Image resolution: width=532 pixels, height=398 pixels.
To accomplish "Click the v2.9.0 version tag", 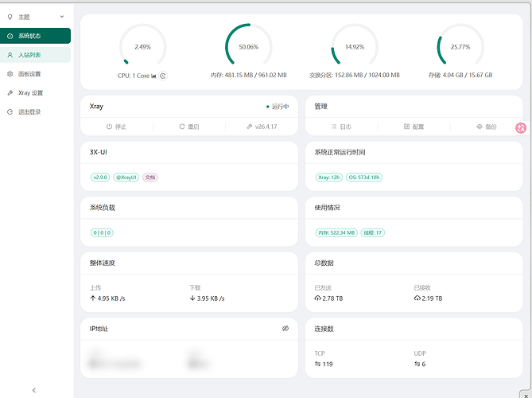I will click(100, 178).
